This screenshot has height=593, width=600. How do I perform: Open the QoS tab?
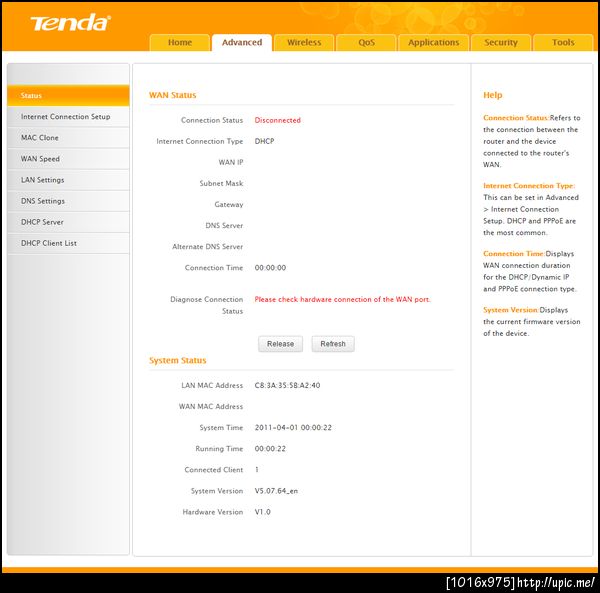click(x=366, y=42)
